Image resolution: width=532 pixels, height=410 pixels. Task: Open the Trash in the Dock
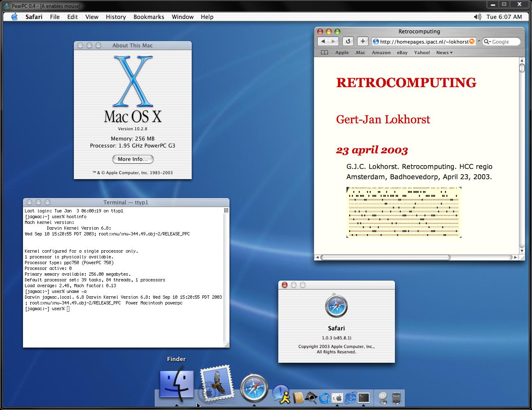[x=397, y=397]
